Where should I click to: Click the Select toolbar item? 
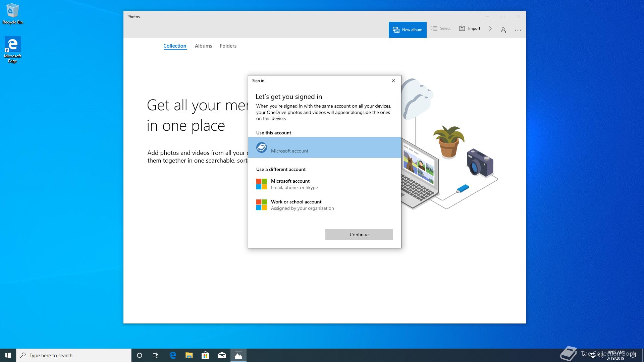(x=441, y=28)
